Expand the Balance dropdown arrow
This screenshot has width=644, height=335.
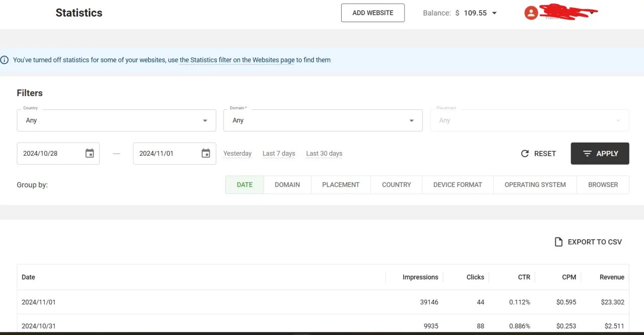click(494, 13)
